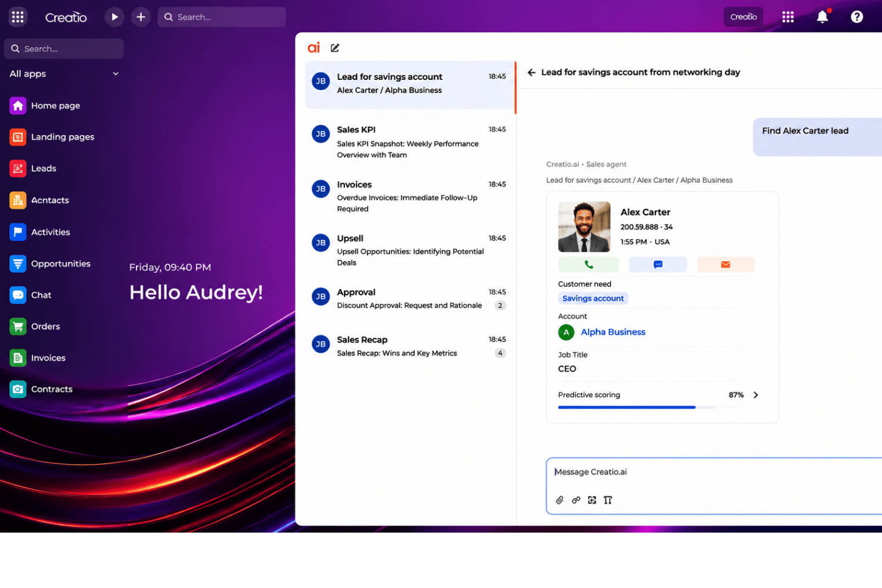This screenshot has width=882, height=588.
Task: Click the Creatio logo in the header
Action: [66, 17]
